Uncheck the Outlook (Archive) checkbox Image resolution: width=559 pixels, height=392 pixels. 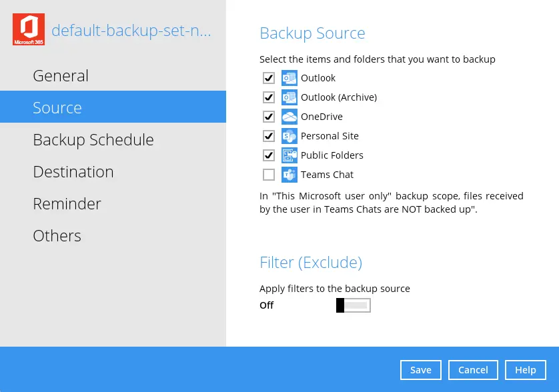[x=269, y=97]
